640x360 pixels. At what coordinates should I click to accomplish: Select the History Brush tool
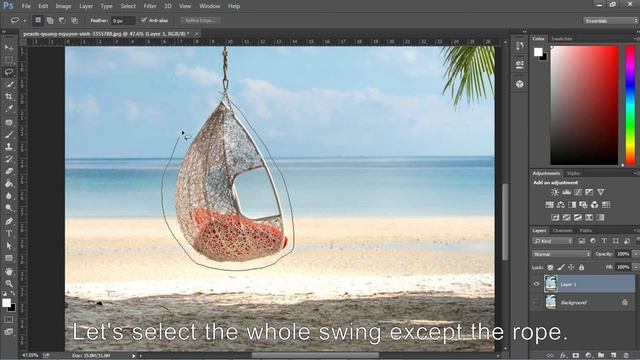point(9,159)
